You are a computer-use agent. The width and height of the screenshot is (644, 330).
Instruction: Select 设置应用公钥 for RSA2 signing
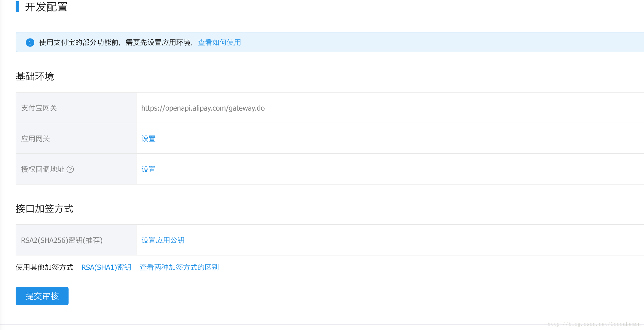[163, 240]
